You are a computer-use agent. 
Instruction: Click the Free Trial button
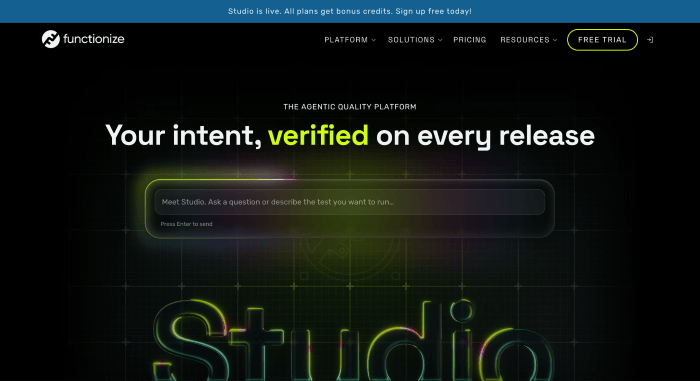point(602,40)
